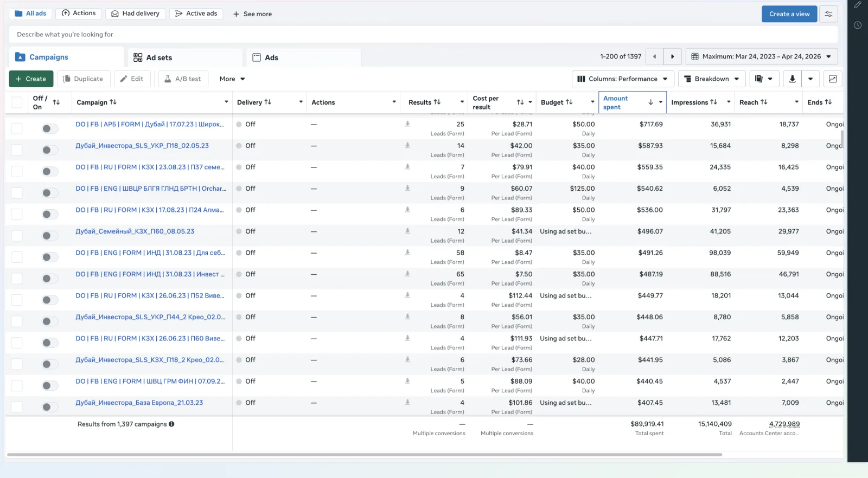Open the history clock icon in right sidebar

(x=858, y=25)
